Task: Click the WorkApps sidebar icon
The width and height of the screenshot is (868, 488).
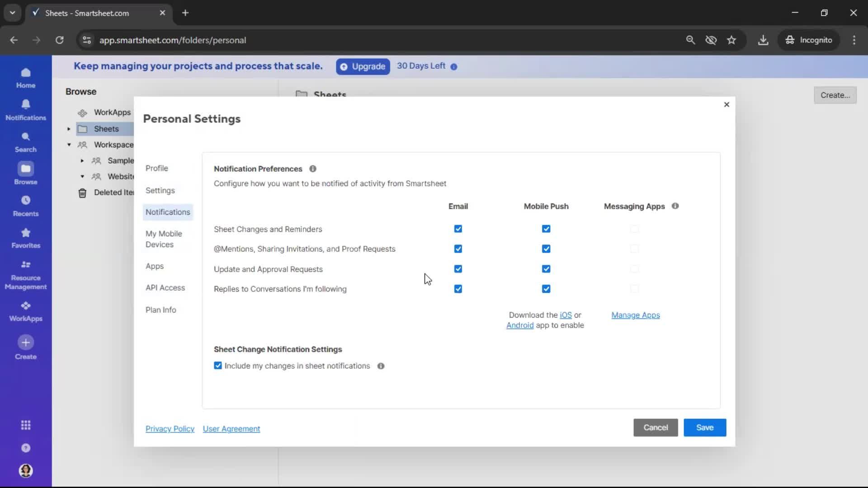Action: click(26, 311)
